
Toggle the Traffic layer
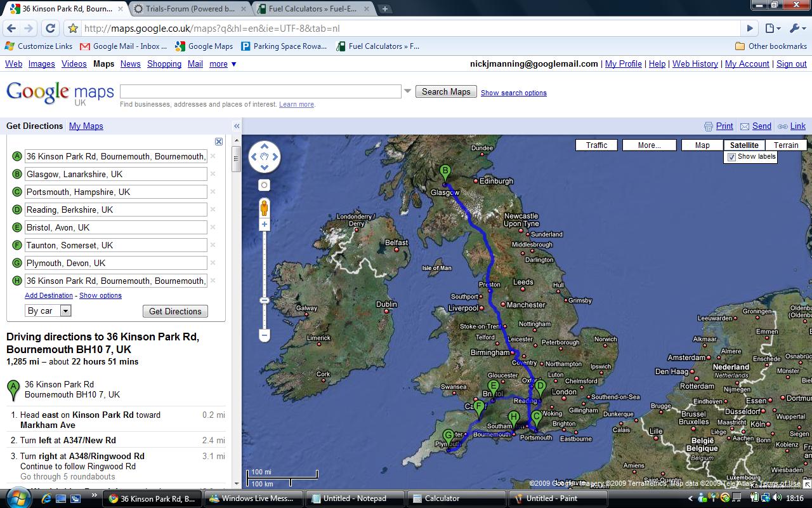coord(596,145)
